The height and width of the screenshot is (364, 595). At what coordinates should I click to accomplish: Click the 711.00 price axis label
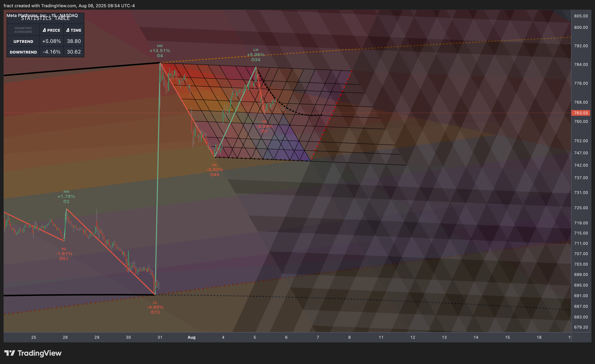[581, 243]
